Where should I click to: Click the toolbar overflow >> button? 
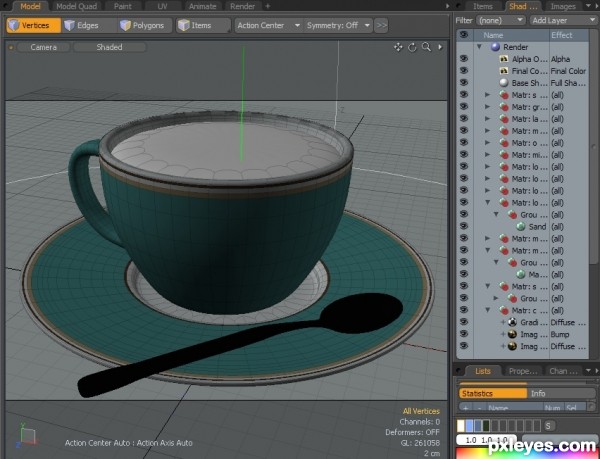[381, 25]
